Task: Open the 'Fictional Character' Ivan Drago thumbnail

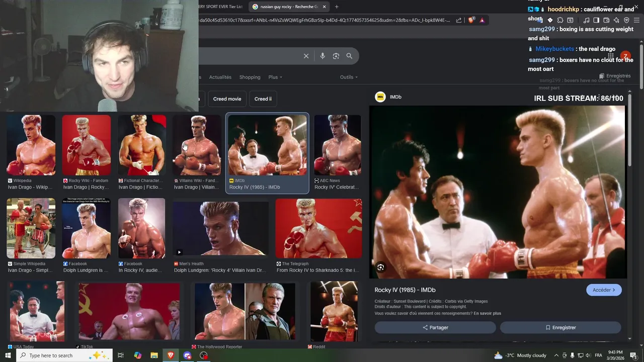Action: pos(142,145)
